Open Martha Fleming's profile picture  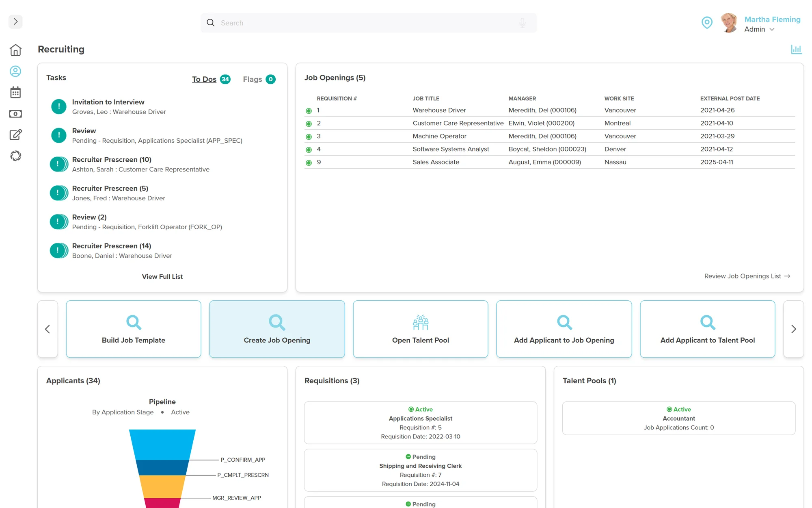pyautogui.click(x=729, y=23)
